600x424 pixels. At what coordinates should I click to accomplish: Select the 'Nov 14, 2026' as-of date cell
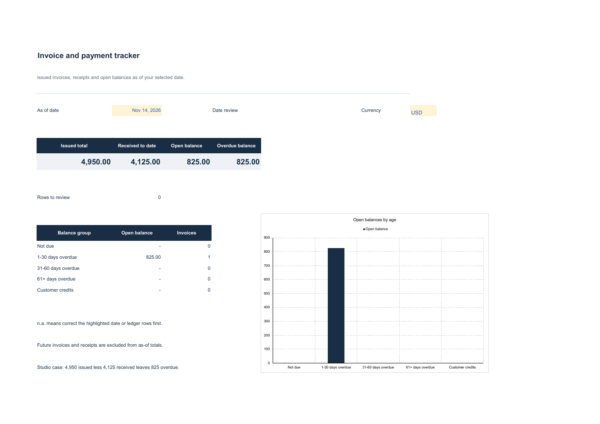pos(137,110)
